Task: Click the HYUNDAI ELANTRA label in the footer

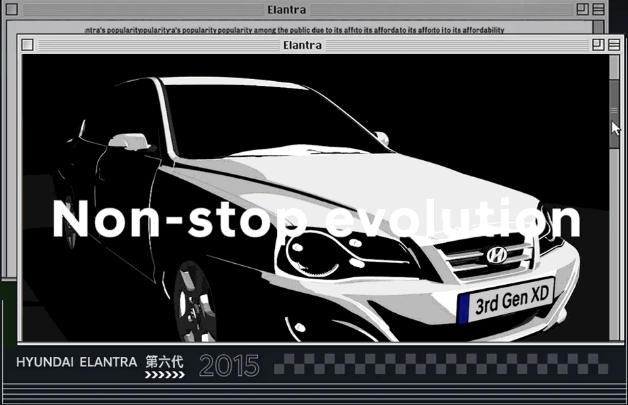Action: (x=76, y=362)
